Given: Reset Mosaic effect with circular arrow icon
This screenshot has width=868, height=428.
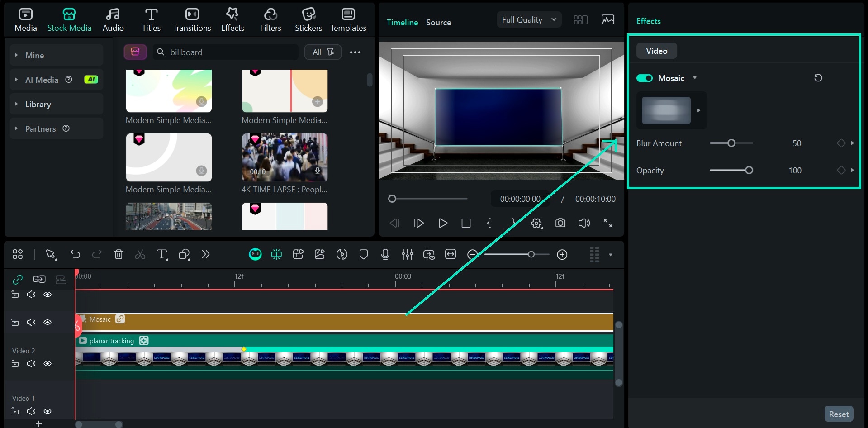Looking at the screenshot, I should coord(818,78).
